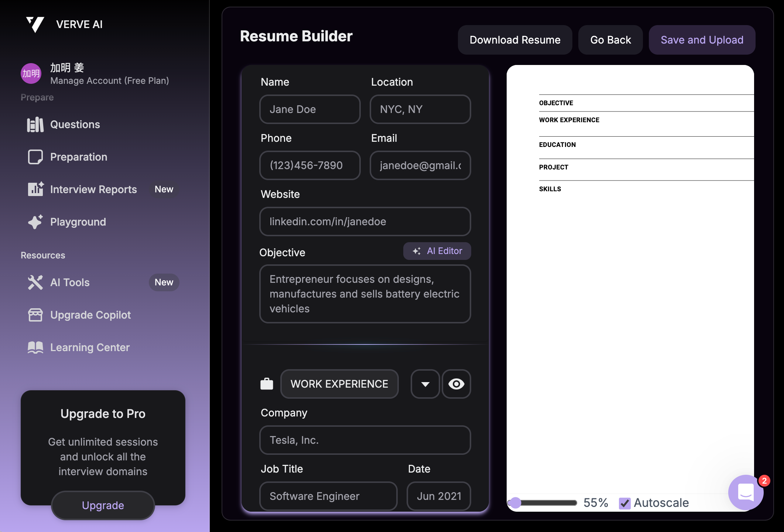The image size is (784, 532).
Task: Click the Download Resume button
Action: [x=515, y=40]
